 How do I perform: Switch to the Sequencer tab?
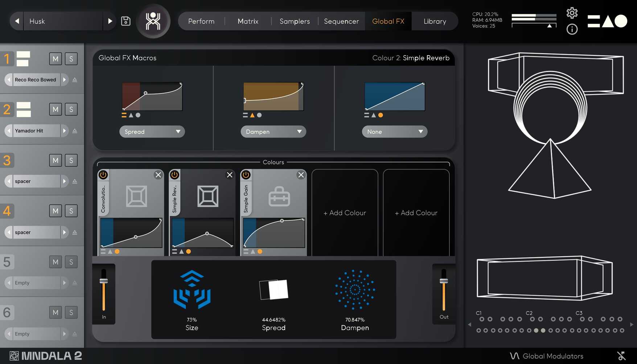coord(341,21)
